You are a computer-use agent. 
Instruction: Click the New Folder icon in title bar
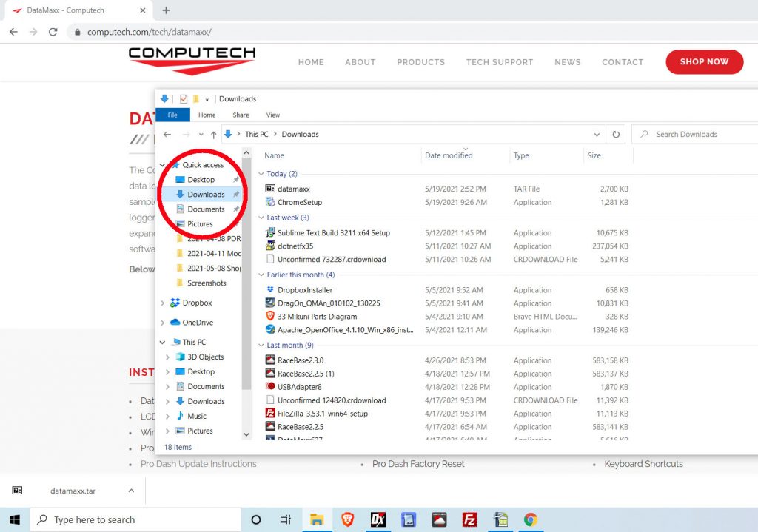(x=195, y=99)
